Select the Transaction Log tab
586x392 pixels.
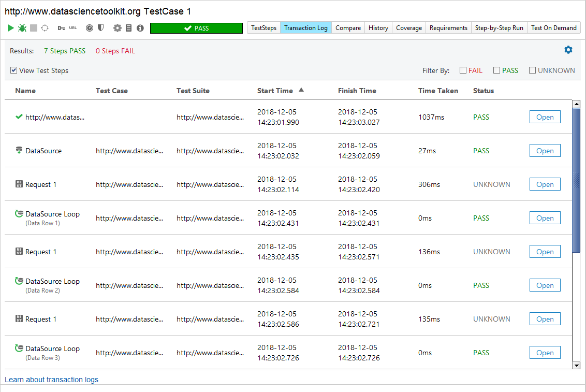[x=306, y=28]
